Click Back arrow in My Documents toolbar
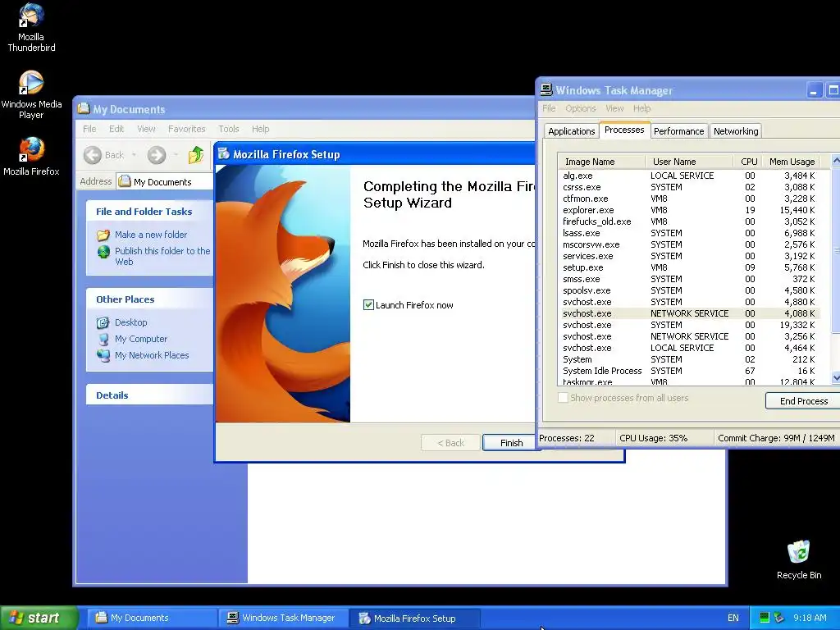Image resolution: width=840 pixels, height=630 pixels. click(x=93, y=155)
